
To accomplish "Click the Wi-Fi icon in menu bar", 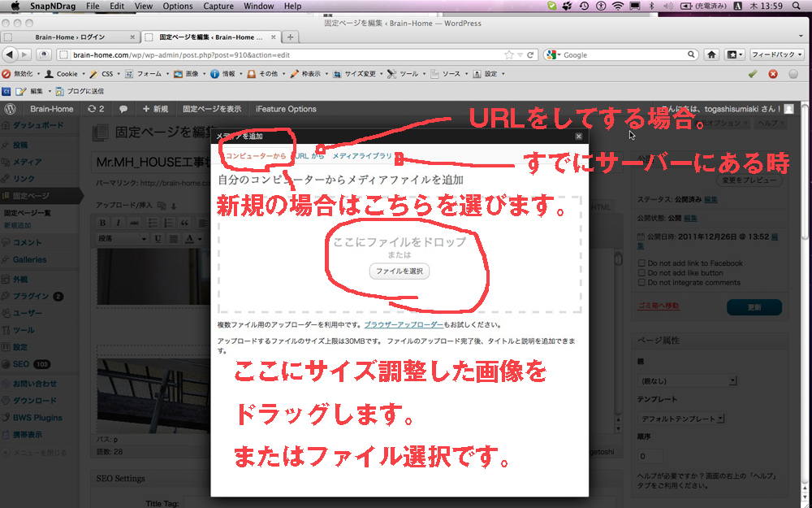I will [617, 7].
